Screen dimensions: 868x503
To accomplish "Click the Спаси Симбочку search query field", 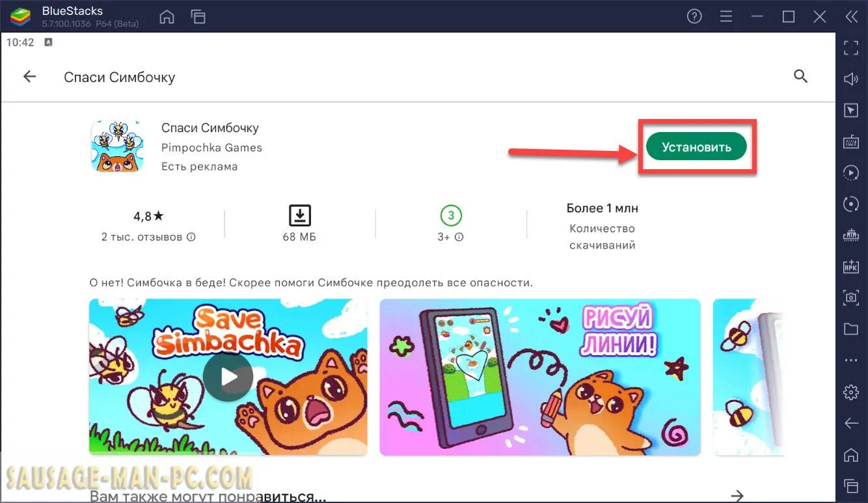I will tap(120, 77).
